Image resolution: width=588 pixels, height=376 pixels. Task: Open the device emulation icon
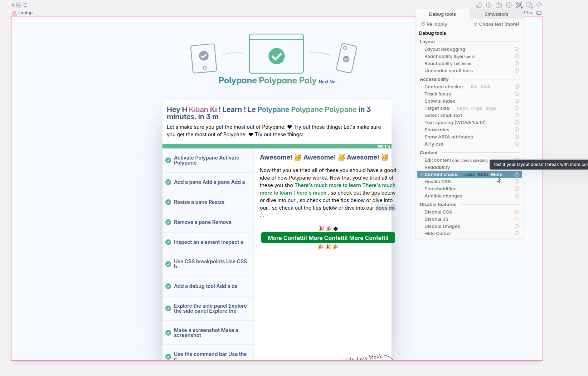click(529, 5)
